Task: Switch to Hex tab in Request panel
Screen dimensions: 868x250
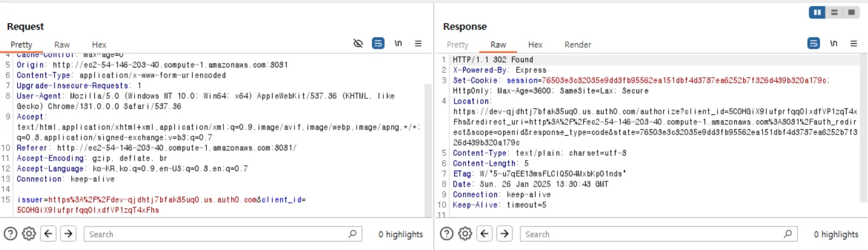Action: [99, 44]
